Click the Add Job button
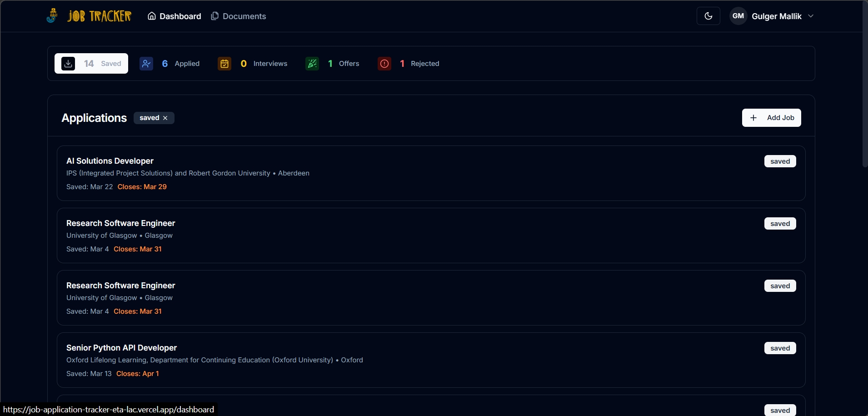 click(x=771, y=118)
